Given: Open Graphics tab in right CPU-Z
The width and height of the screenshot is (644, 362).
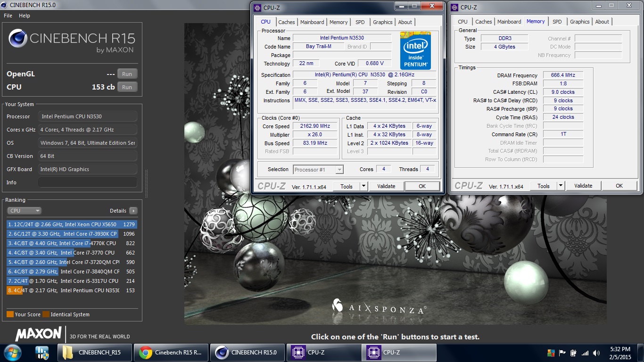Looking at the screenshot, I should click(x=579, y=22).
